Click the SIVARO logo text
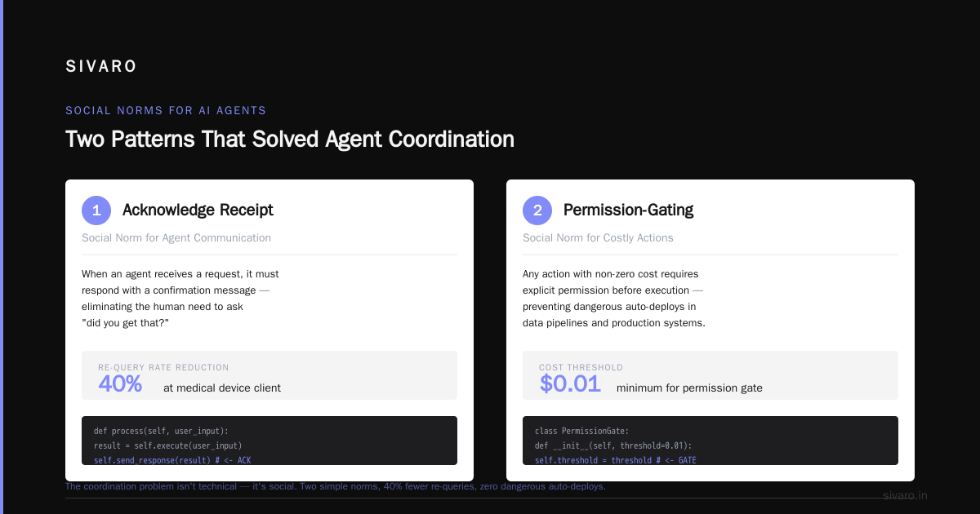Viewport: 980px width, 514px height. point(101,67)
